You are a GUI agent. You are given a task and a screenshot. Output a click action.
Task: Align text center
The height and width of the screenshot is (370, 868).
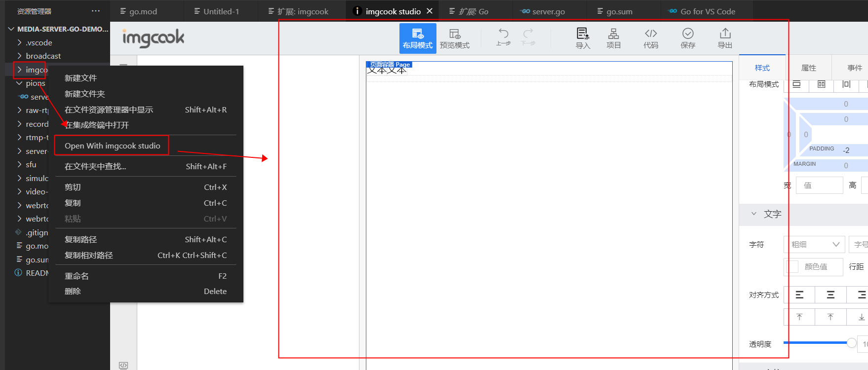click(830, 295)
